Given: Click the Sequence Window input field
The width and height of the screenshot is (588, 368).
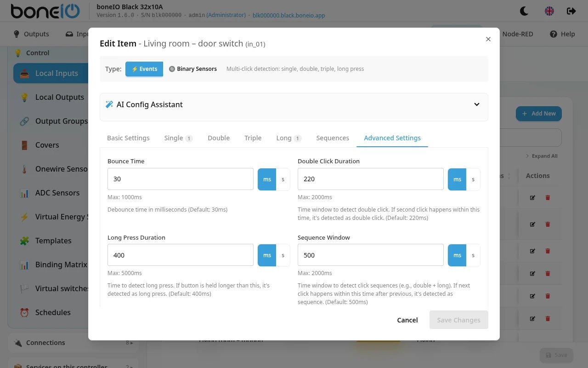Looking at the screenshot, I should point(371,255).
